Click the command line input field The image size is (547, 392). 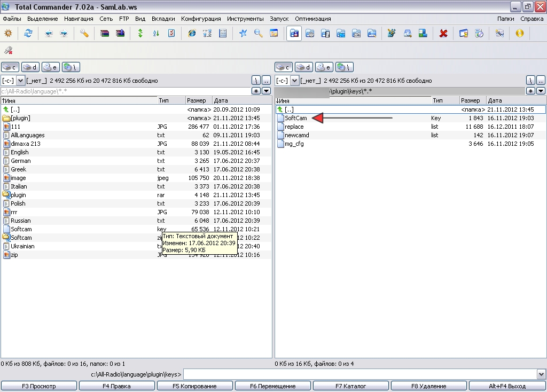(360, 374)
